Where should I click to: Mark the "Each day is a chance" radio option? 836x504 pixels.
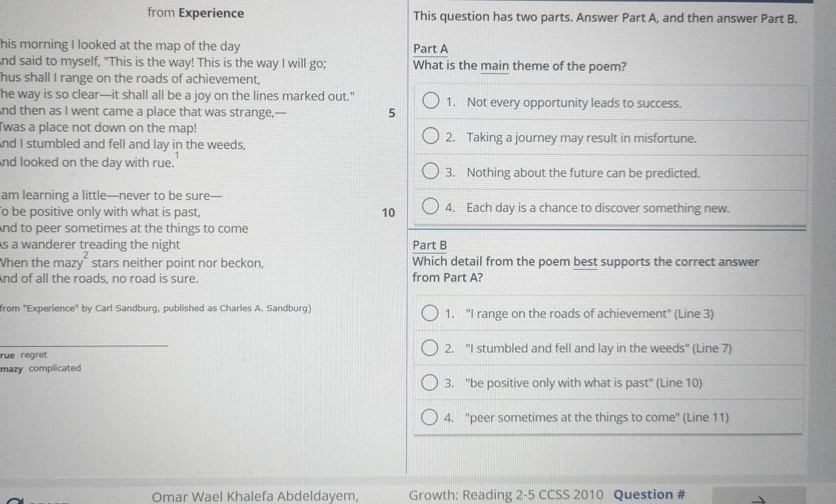[x=430, y=206]
